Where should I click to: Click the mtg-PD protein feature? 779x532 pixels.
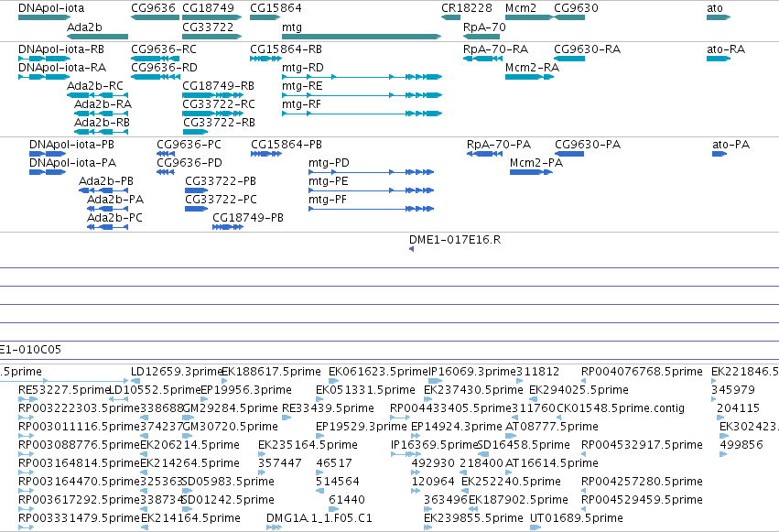coord(371,172)
